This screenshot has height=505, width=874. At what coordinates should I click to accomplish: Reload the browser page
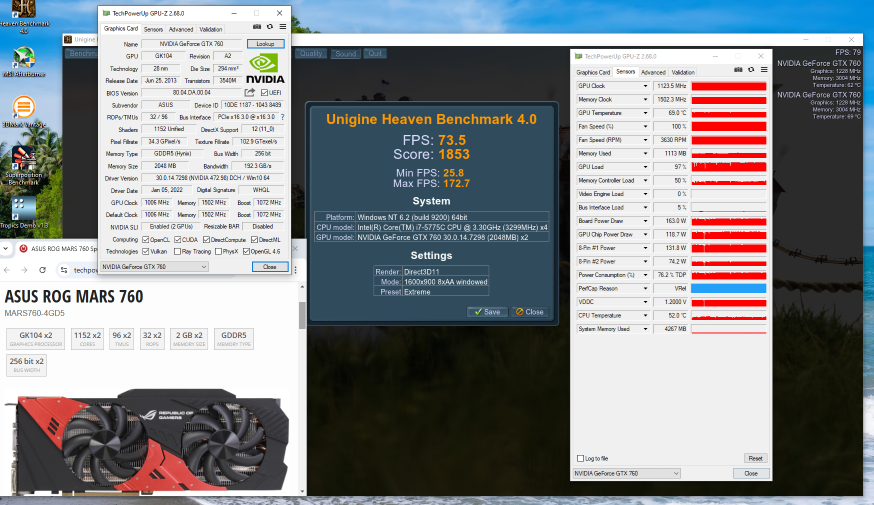coord(42,270)
